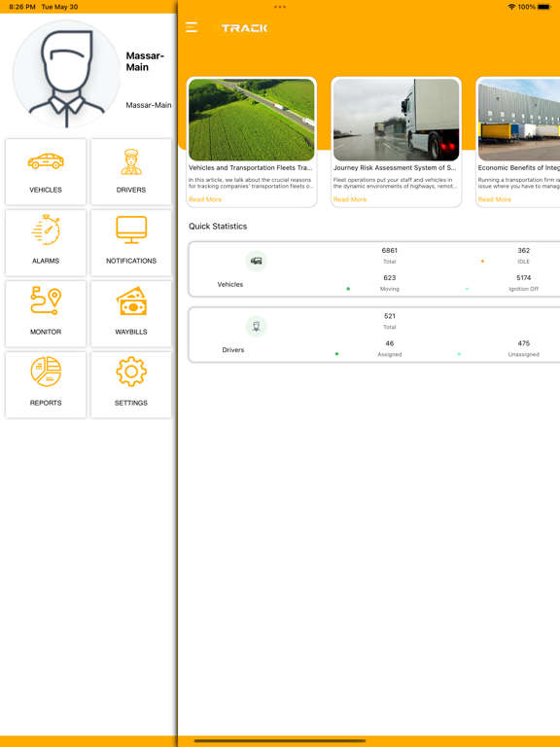Open the Settings gear icon
This screenshot has height=747, width=560.
pyautogui.click(x=131, y=372)
